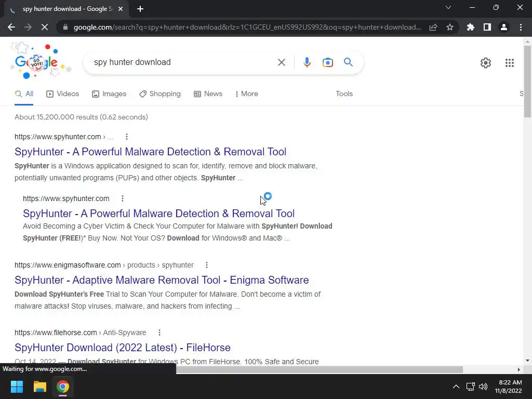Open search Tools options

click(x=344, y=94)
